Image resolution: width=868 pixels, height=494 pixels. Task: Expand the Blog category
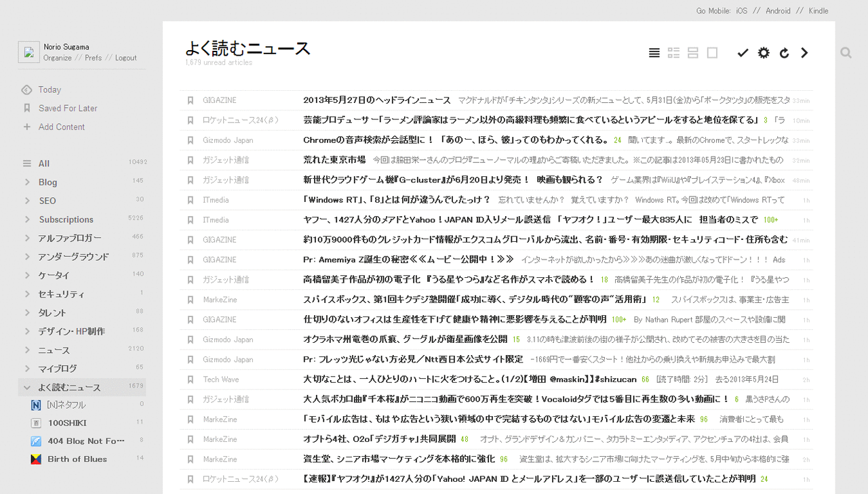tap(27, 182)
